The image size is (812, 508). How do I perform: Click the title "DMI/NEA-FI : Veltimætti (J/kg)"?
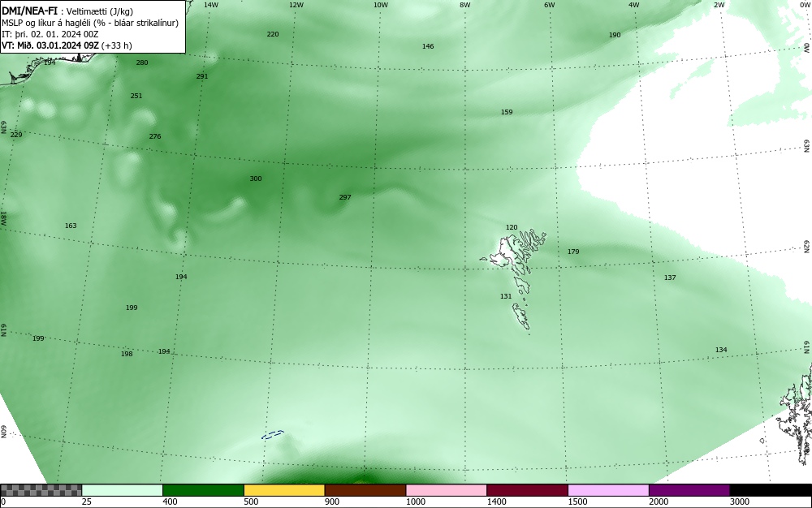pos(68,11)
